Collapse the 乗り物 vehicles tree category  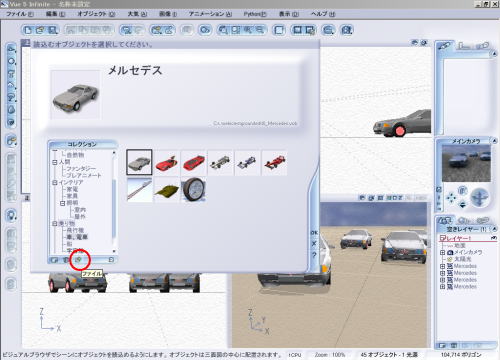point(55,223)
